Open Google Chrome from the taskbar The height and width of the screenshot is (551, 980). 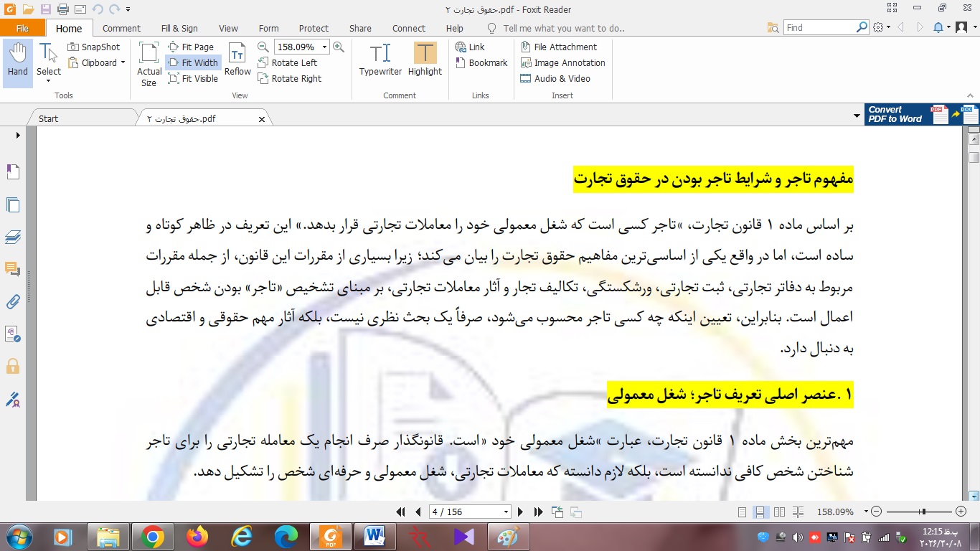pyautogui.click(x=153, y=536)
